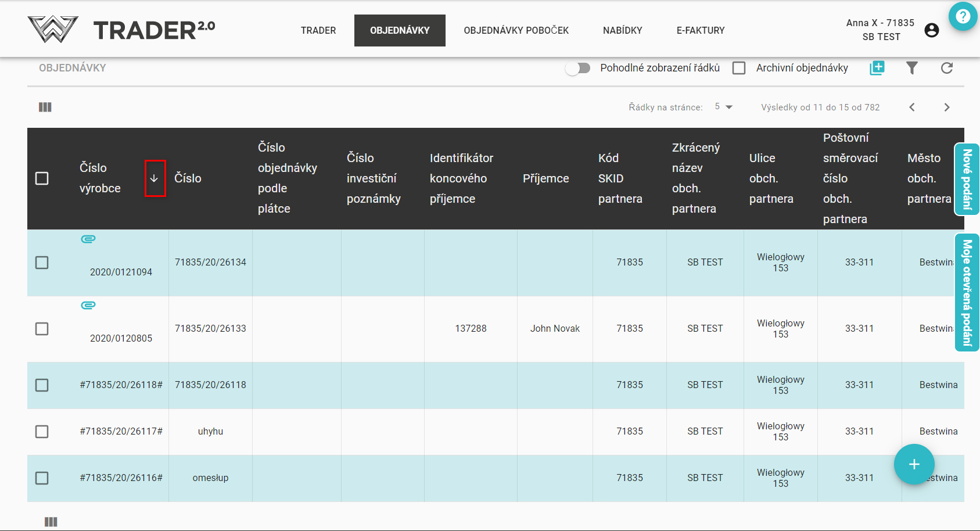Click the floating plus action button
The image size is (980, 531).
914,464
